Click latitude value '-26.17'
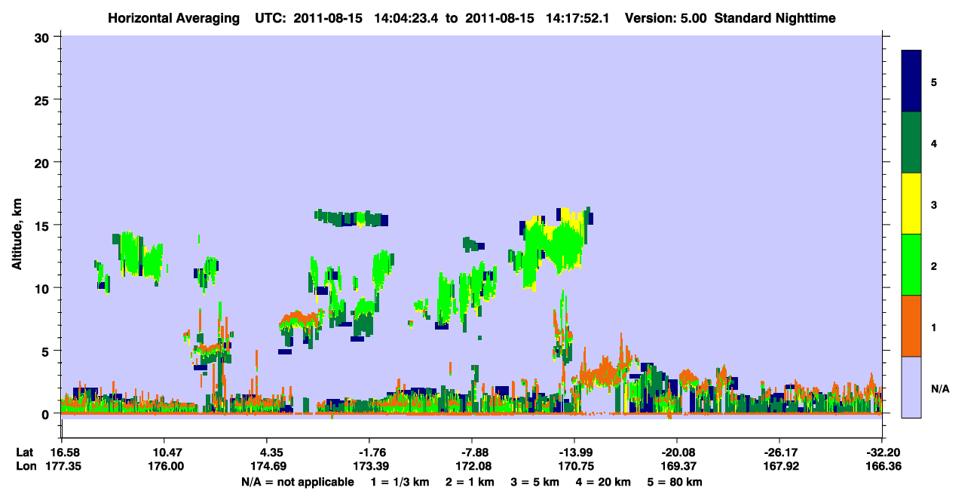 pos(780,452)
